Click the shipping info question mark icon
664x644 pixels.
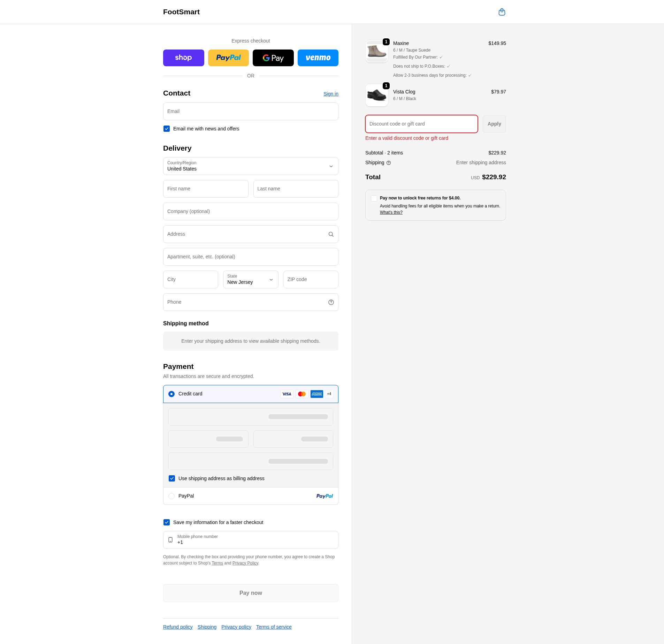(x=388, y=163)
